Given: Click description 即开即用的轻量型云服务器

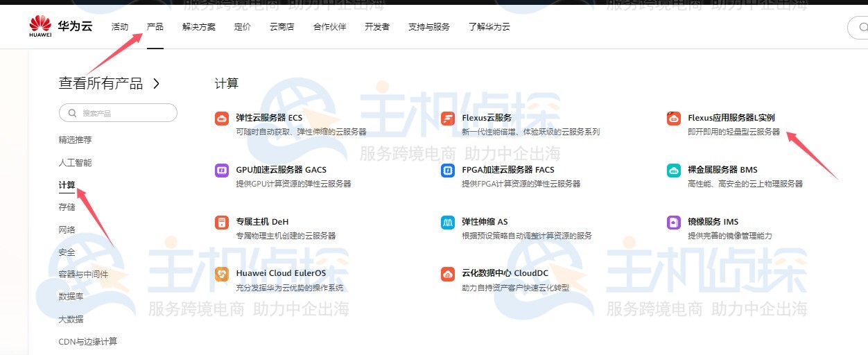Looking at the screenshot, I should (734, 132).
